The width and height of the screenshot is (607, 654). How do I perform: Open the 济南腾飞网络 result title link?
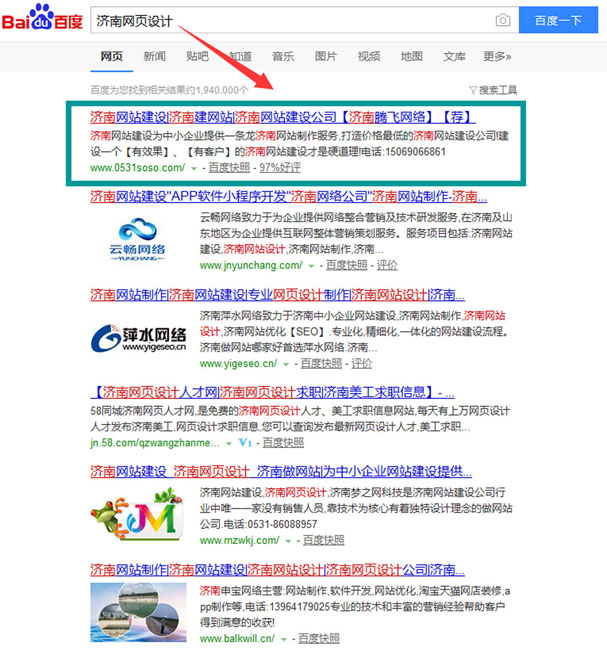[283, 117]
